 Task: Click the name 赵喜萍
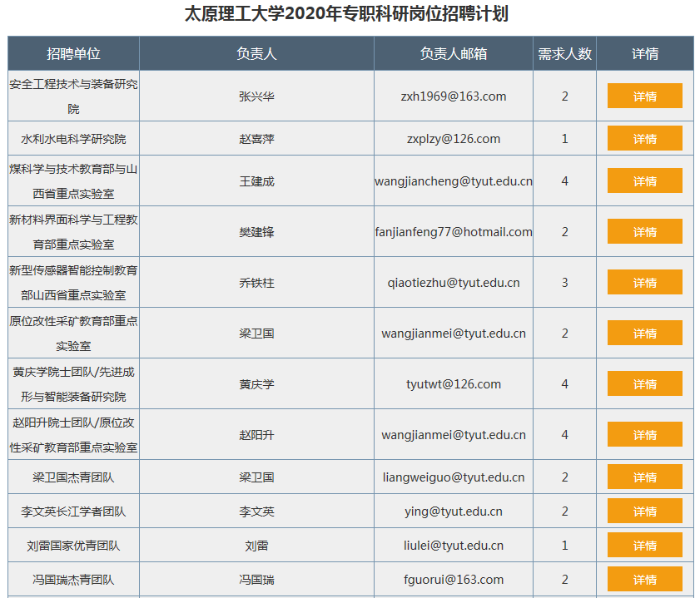click(x=256, y=139)
